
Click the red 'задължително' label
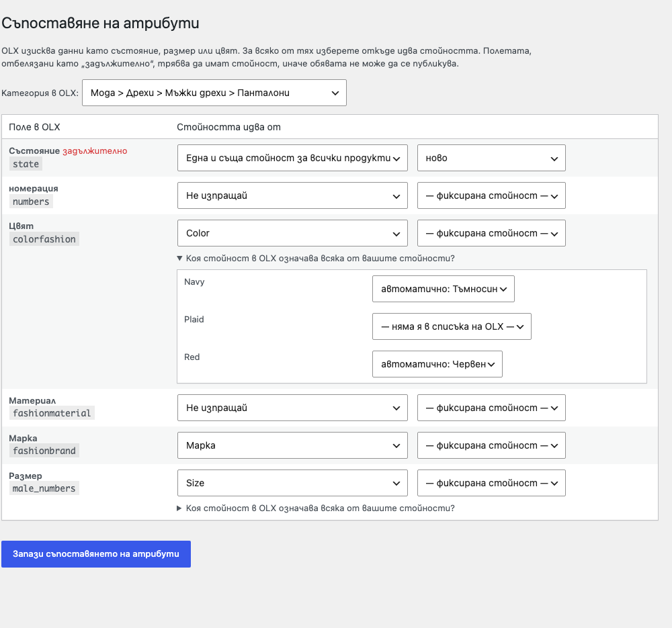point(95,151)
